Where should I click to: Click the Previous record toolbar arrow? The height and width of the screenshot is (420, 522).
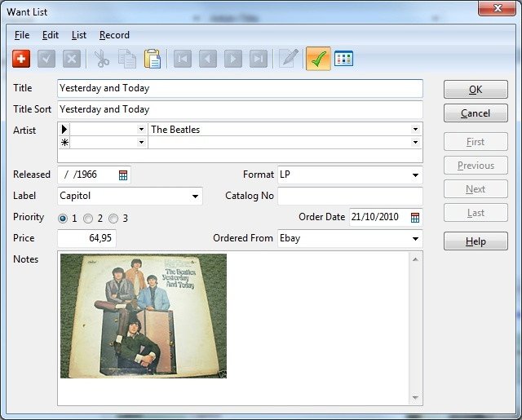[x=208, y=59]
